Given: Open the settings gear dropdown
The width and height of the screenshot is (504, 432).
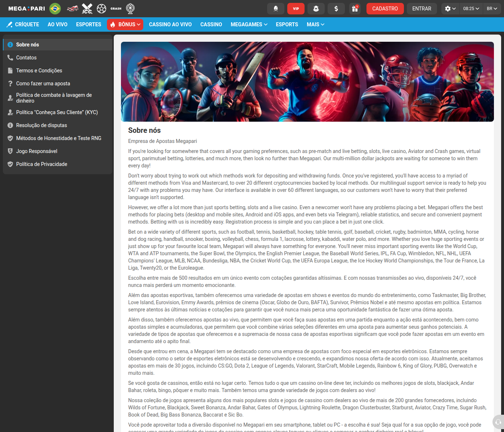Looking at the screenshot, I should 450,9.
